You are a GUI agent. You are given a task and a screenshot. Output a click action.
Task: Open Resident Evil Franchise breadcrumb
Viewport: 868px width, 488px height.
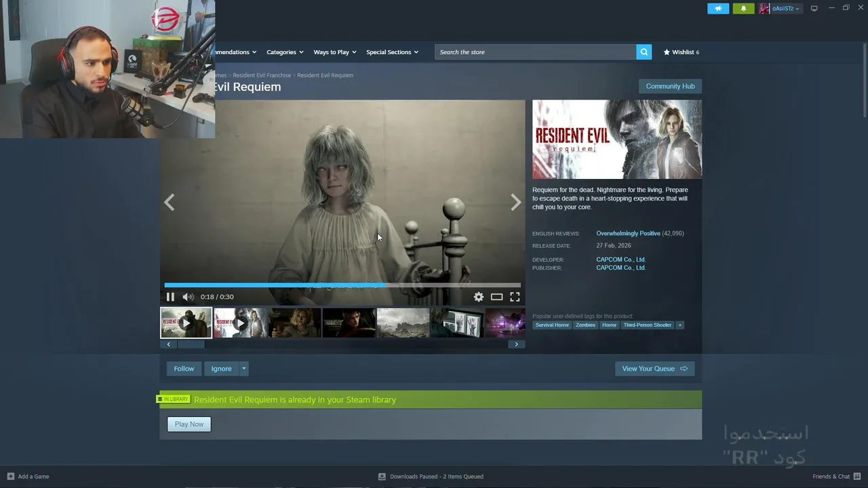pos(262,75)
